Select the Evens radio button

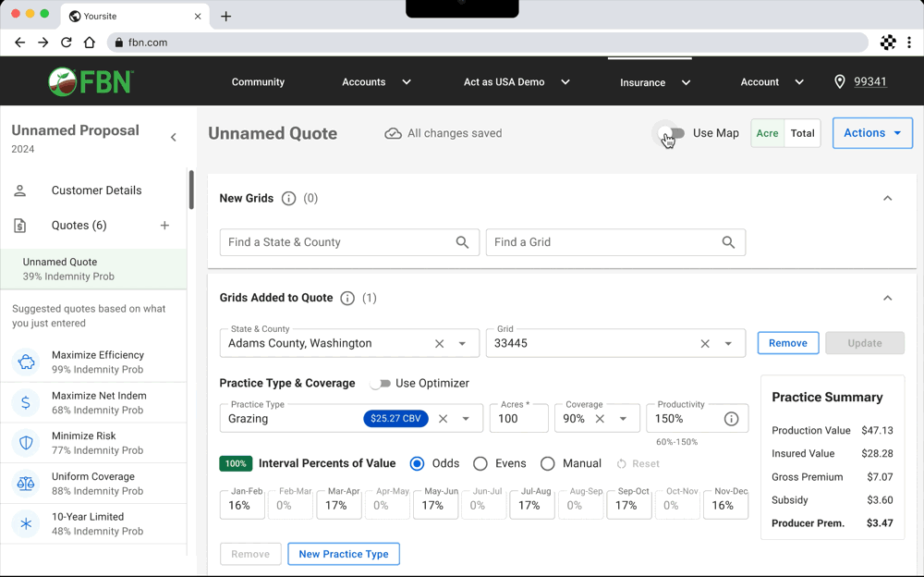tap(480, 463)
